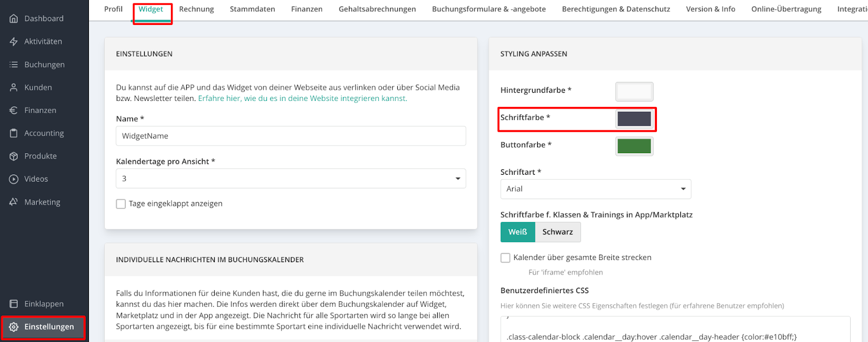Click the Einstellungen gear icon
This screenshot has height=342, width=868.
click(14, 327)
